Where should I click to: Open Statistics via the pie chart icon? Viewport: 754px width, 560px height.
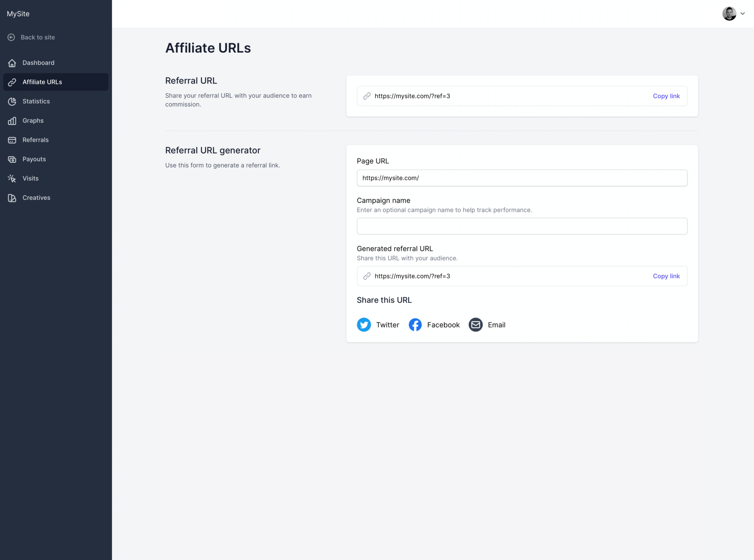pos(13,101)
